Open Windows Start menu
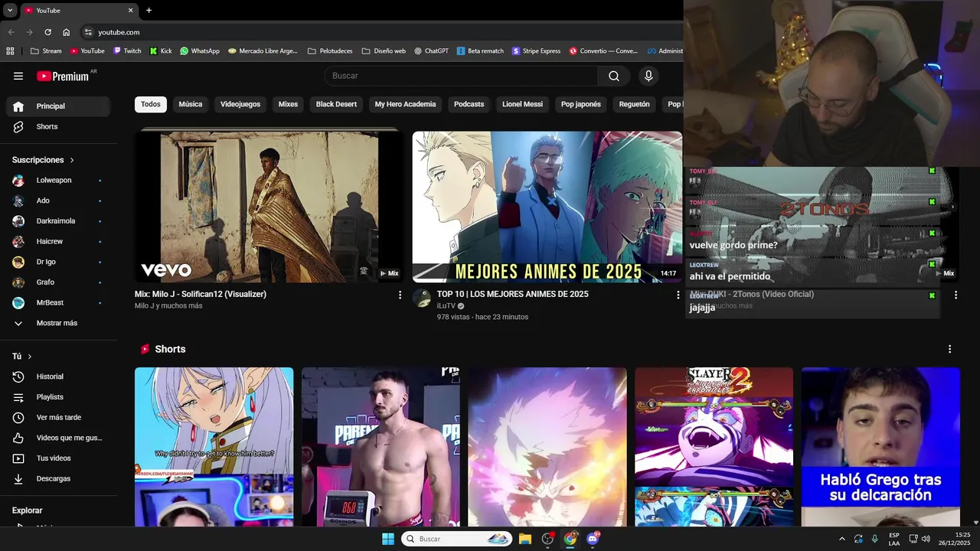The image size is (980, 551). click(x=388, y=539)
